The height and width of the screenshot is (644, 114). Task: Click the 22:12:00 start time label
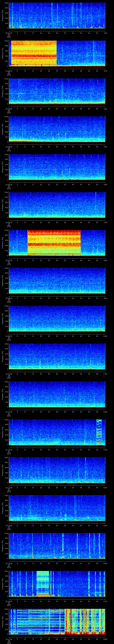(9, 450)
